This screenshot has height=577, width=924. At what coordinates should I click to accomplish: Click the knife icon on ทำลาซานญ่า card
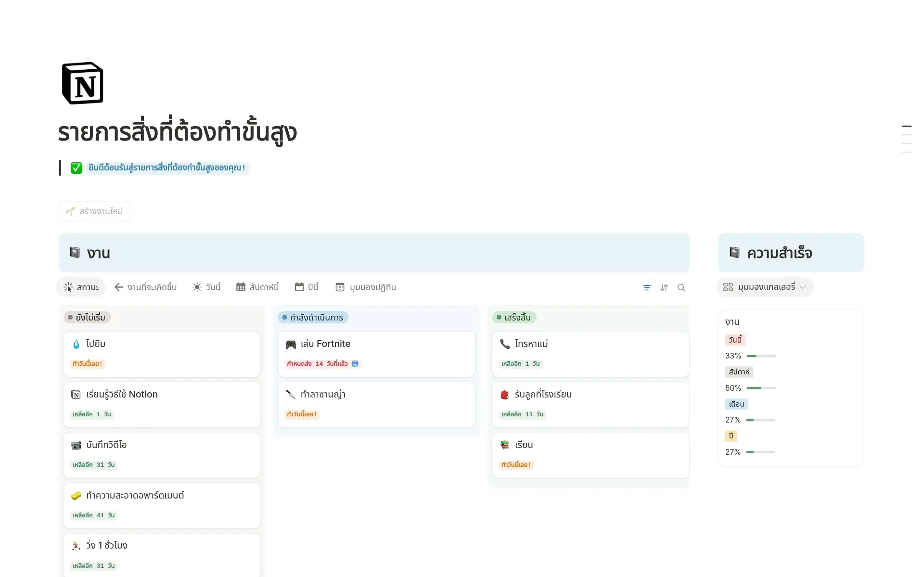coord(291,395)
